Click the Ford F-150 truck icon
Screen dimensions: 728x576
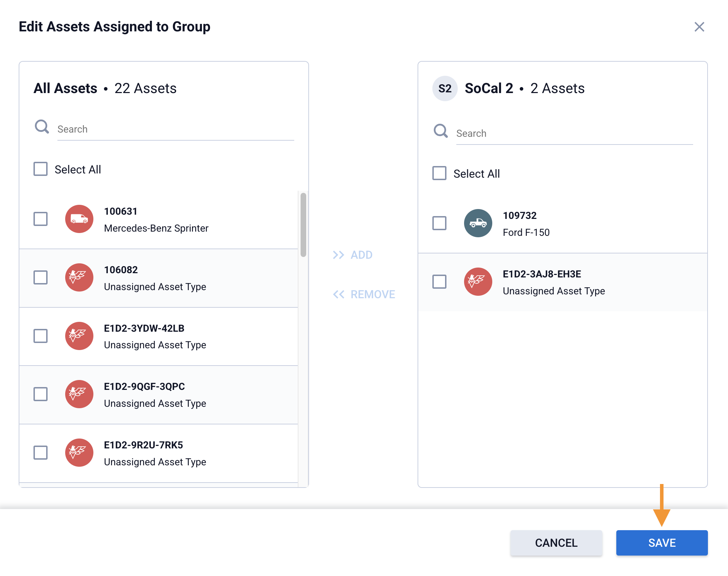478,223
